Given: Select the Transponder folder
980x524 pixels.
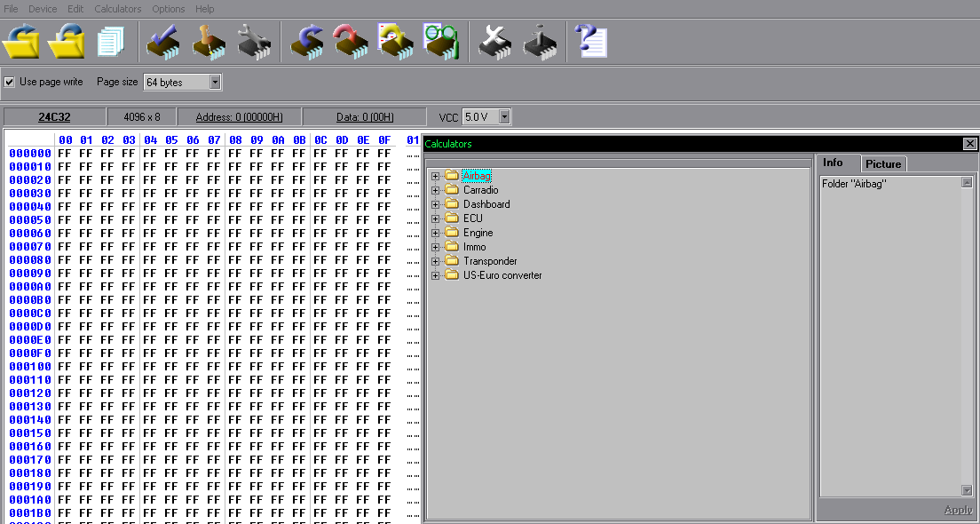Looking at the screenshot, I should pyautogui.click(x=489, y=261).
